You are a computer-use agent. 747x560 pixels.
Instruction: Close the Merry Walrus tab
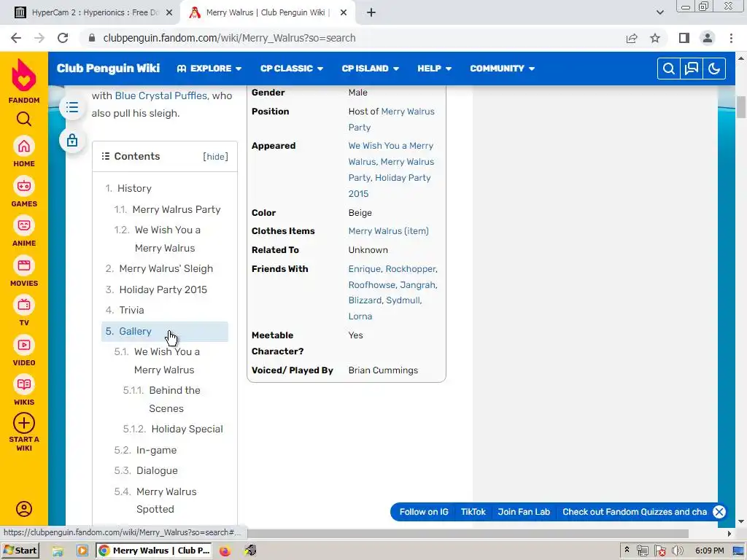click(x=344, y=13)
